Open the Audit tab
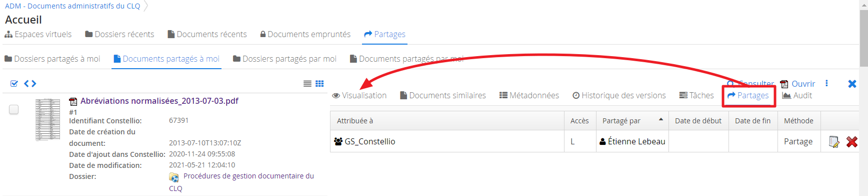868x196 pixels. pyautogui.click(x=797, y=95)
